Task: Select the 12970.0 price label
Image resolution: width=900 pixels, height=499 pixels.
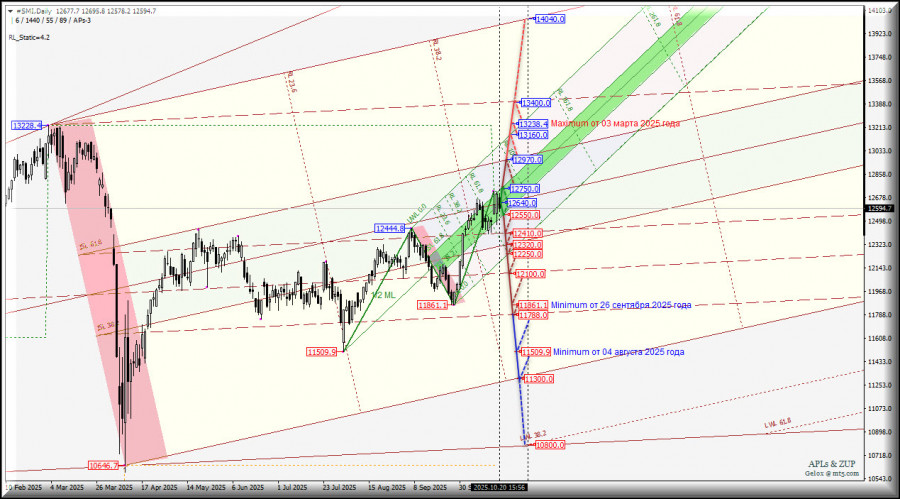Action: pos(527,160)
